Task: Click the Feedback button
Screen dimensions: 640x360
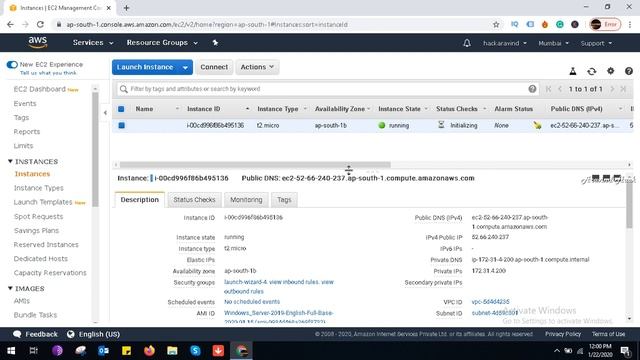Action: click(x=35, y=334)
